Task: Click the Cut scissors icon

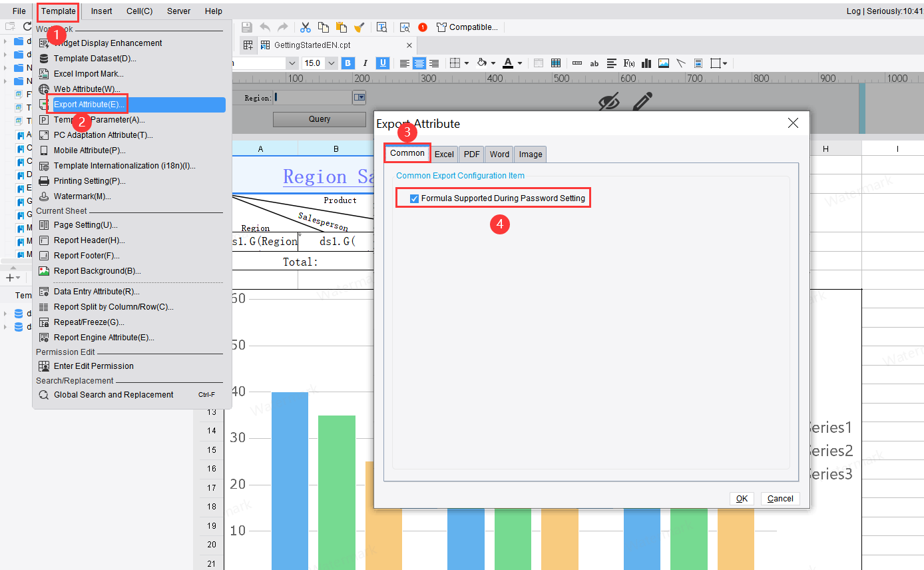Action: click(306, 27)
